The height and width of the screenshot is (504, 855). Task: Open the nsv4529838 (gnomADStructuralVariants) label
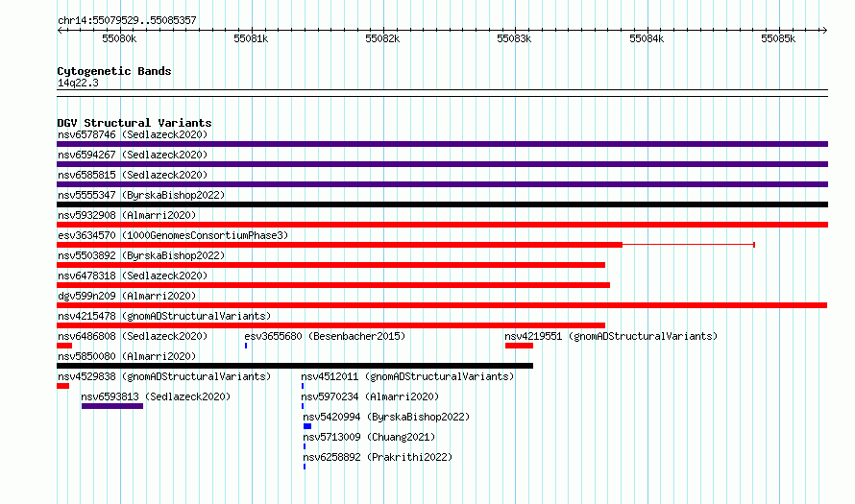tap(164, 376)
